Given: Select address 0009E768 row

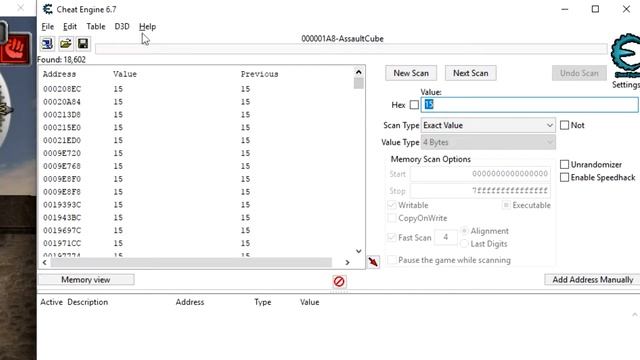Looking at the screenshot, I should coord(197,166).
